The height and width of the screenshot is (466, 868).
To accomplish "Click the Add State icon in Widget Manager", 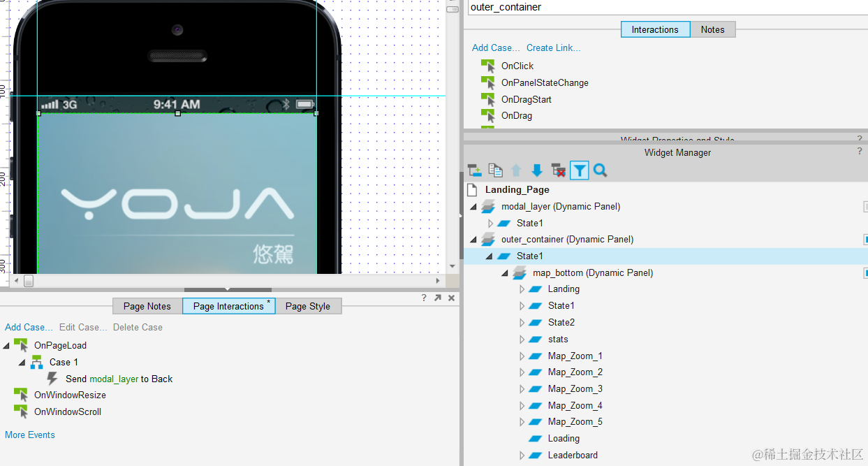I will [475, 170].
